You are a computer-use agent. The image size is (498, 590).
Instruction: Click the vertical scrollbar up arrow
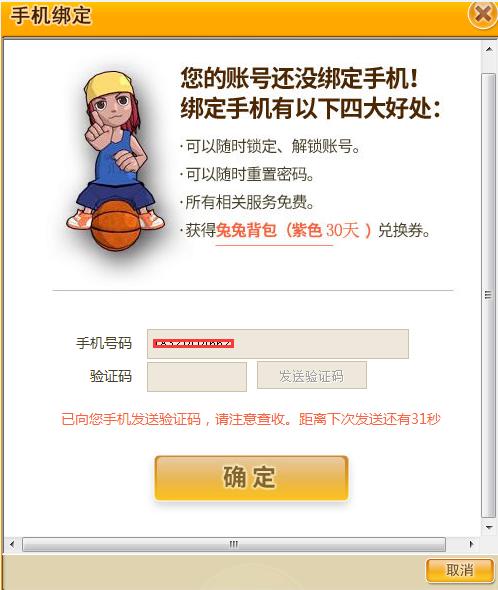click(x=489, y=49)
